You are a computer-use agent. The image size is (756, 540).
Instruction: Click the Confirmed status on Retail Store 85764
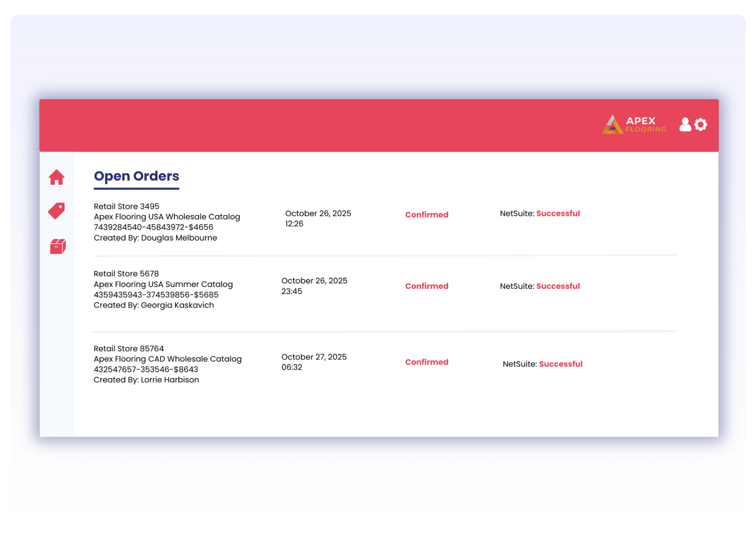pyautogui.click(x=426, y=362)
